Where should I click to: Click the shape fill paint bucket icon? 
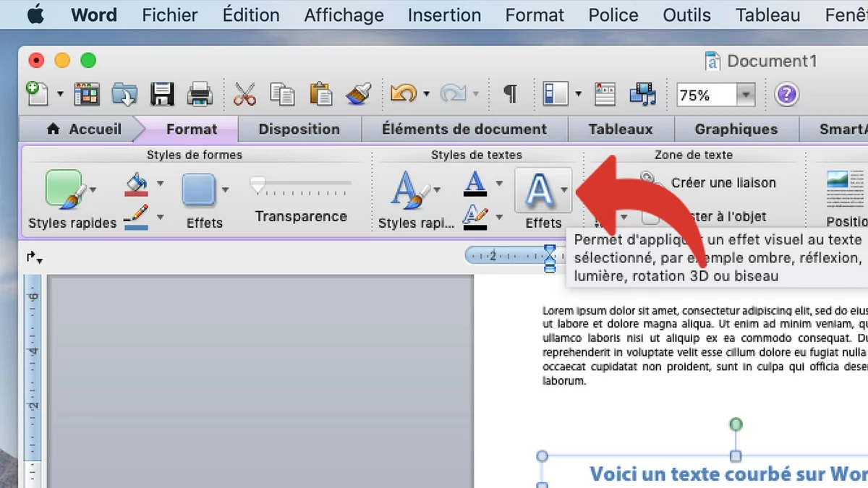pos(137,184)
